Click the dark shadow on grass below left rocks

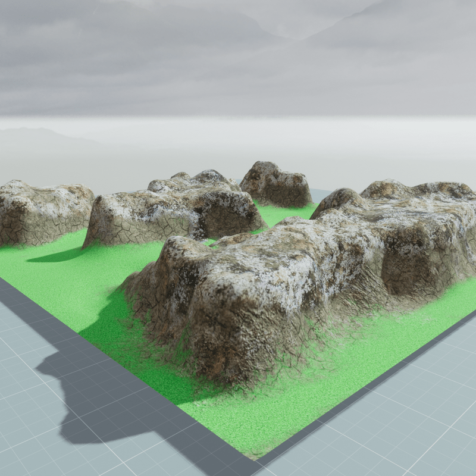tap(54, 256)
